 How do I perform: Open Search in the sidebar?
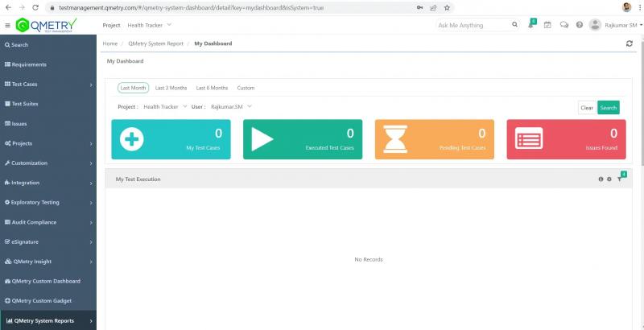tap(48, 45)
